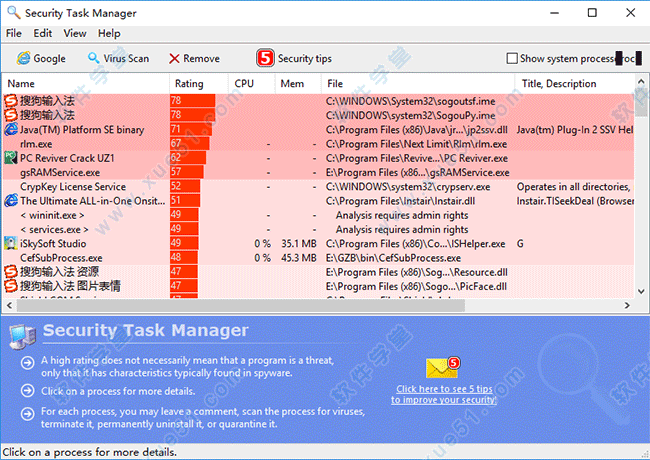Click memory value 45.3 MB
This screenshot has width=650, height=460.
[299, 258]
